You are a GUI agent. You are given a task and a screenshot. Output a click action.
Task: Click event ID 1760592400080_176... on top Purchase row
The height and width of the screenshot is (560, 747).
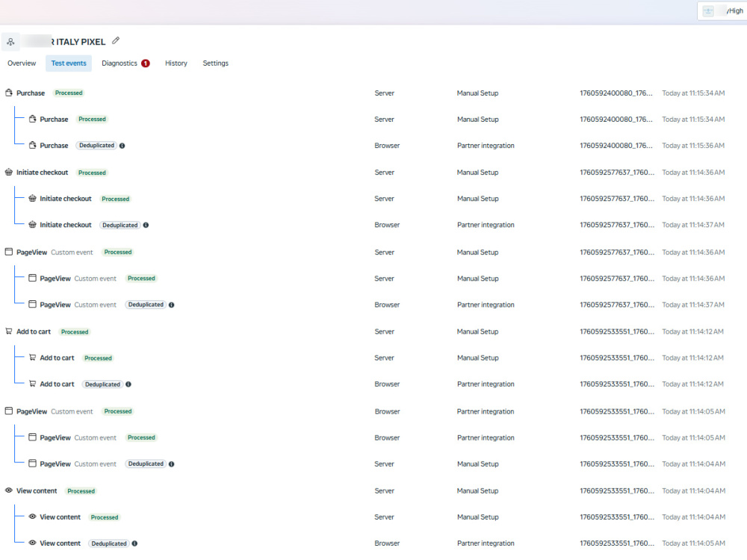pos(616,93)
